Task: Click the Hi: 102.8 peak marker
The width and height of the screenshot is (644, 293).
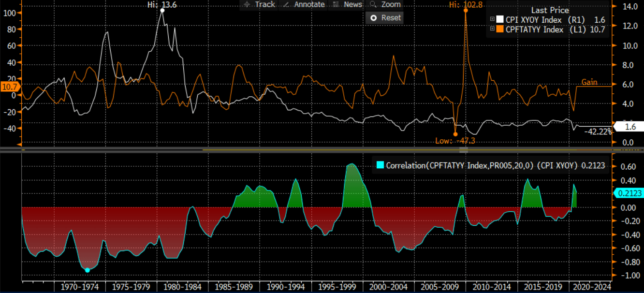Action: click(x=466, y=10)
